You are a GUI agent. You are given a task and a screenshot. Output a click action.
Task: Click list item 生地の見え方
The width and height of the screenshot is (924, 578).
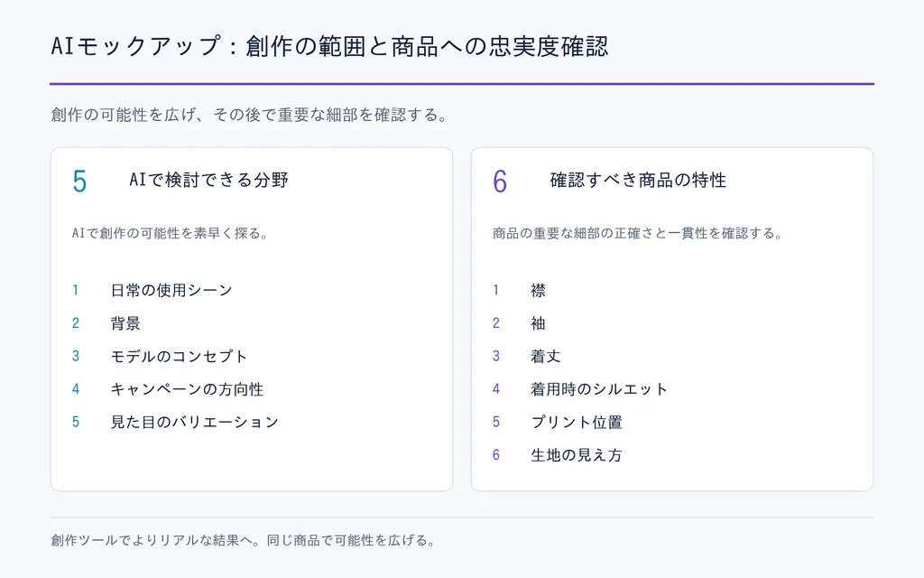pos(577,455)
